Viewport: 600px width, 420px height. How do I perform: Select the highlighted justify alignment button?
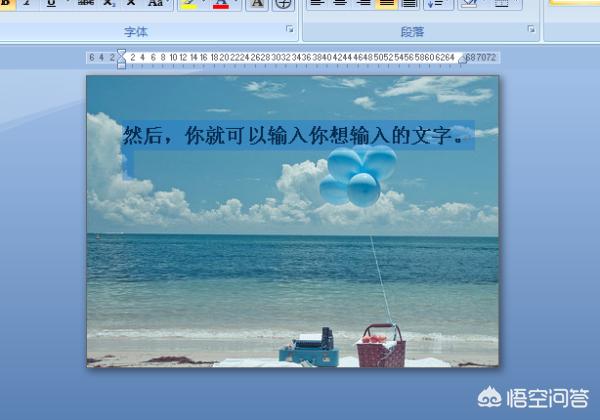click(386, 3)
